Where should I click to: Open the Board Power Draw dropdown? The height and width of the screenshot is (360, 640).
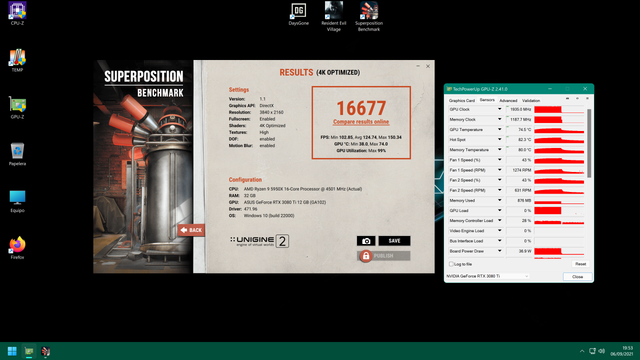click(499, 251)
